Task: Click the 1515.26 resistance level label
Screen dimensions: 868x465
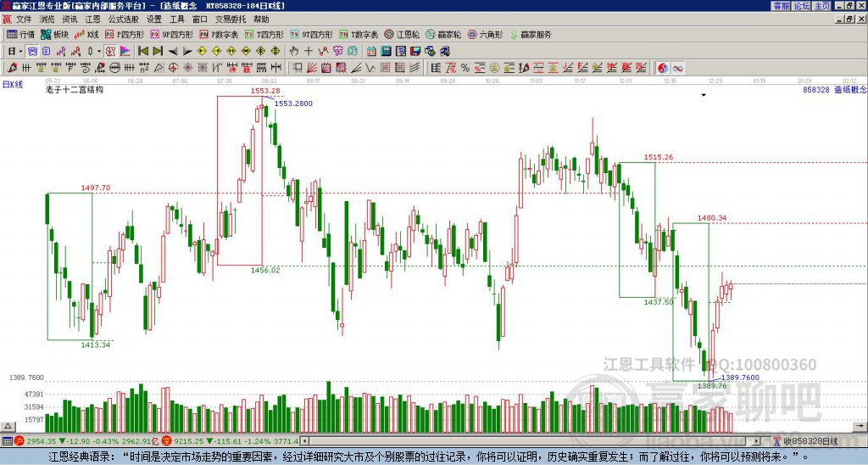Action: (658, 157)
